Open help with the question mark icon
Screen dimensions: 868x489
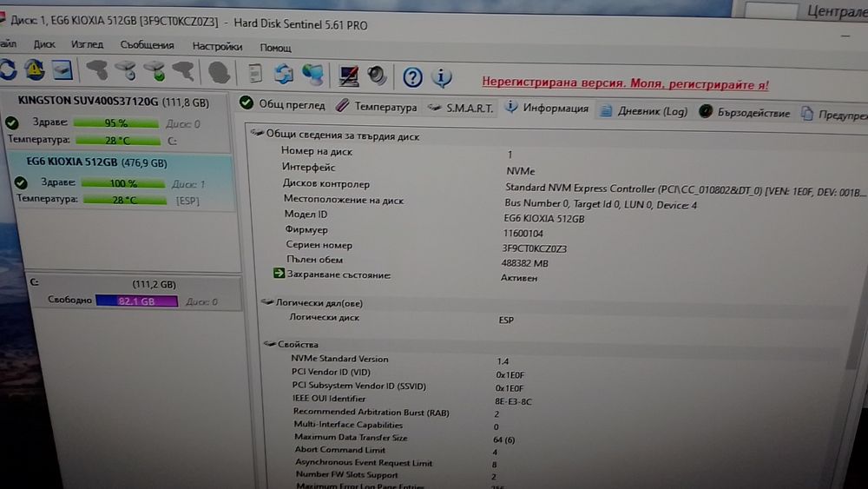click(412, 77)
